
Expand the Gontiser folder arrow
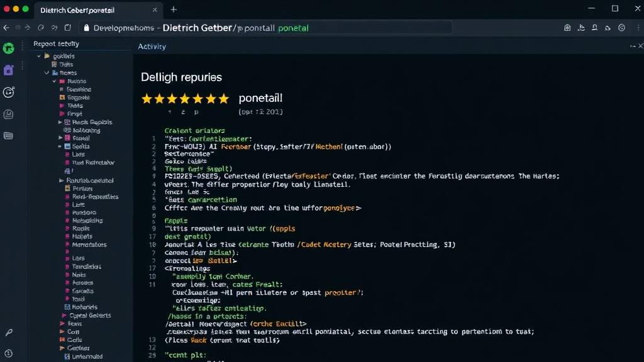(x=62, y=348)
